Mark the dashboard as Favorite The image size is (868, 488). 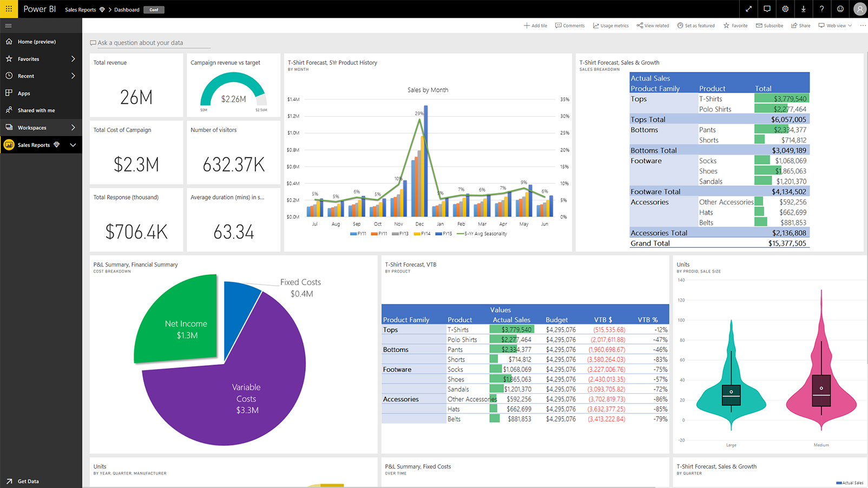click(735, 25)
